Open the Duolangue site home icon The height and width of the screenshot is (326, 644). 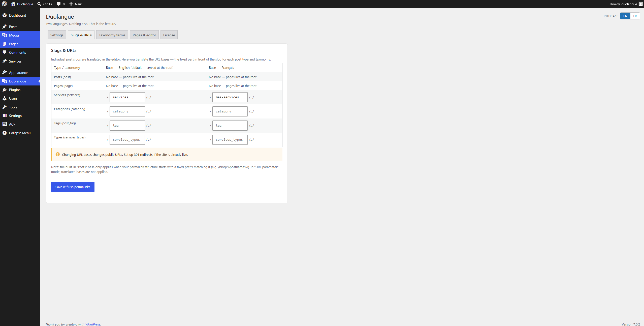tap(13, 4)
